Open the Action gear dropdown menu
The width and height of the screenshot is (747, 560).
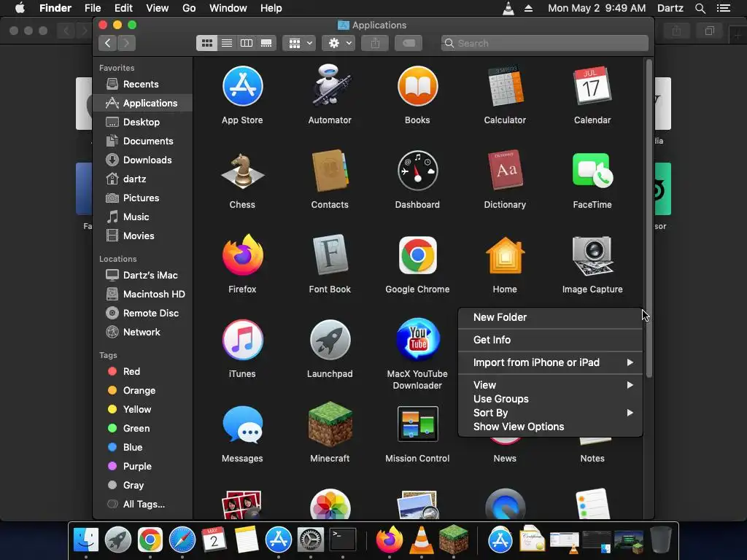(x=338, y=43)
